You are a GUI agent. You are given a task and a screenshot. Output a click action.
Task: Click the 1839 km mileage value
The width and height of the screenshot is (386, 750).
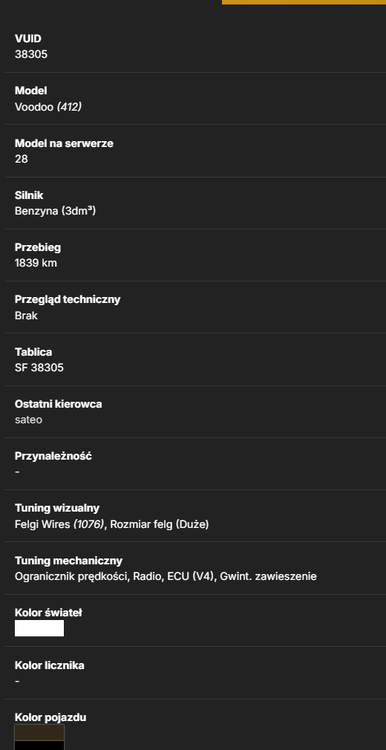[x=36, y=263]
